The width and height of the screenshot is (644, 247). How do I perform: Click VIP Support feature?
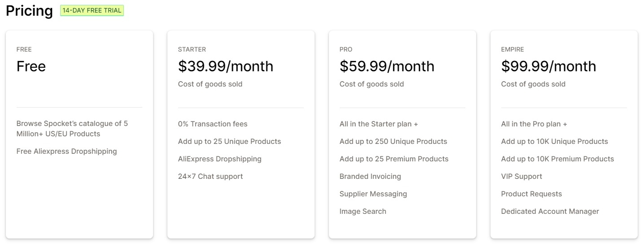click(521, 176)
